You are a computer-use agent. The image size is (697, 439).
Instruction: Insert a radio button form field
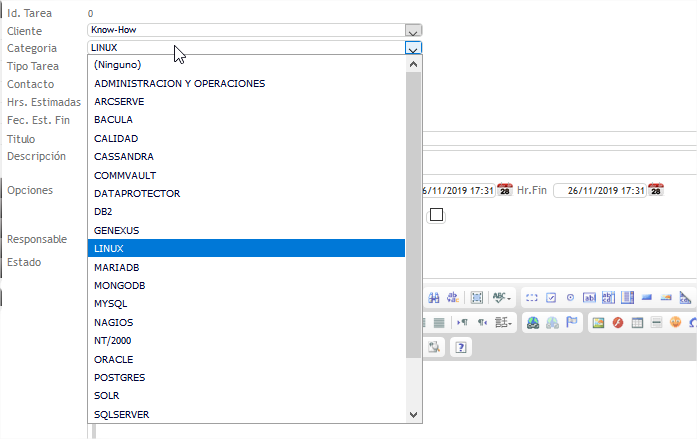(570, 298)
